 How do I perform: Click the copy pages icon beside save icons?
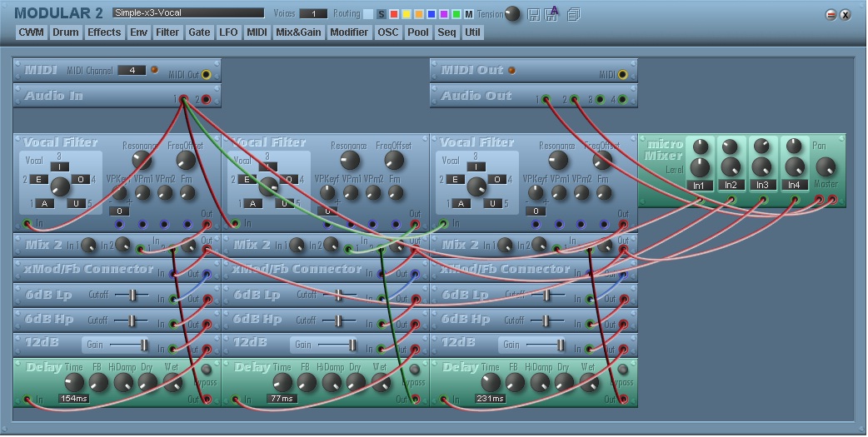pyautogui.click(x=573, y=14)
